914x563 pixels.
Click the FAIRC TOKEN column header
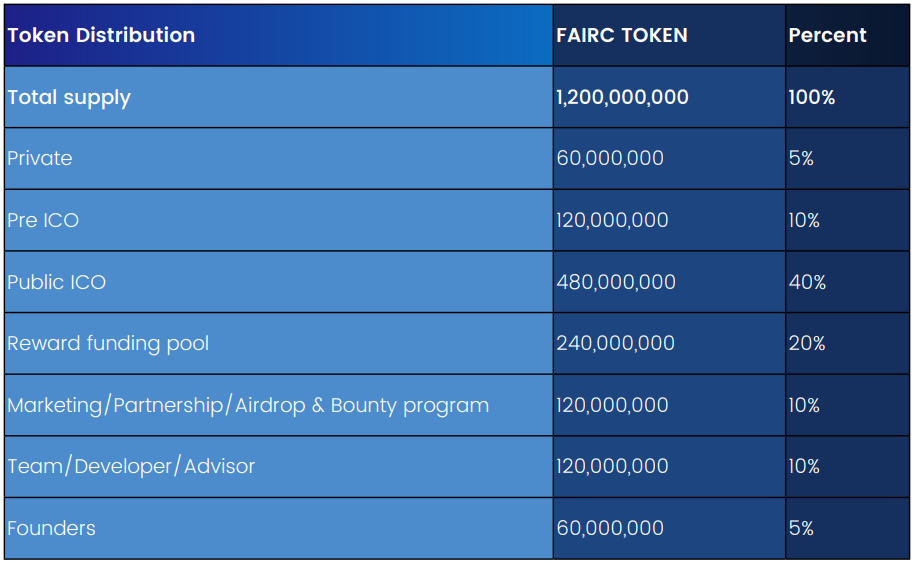click(621, 35)
